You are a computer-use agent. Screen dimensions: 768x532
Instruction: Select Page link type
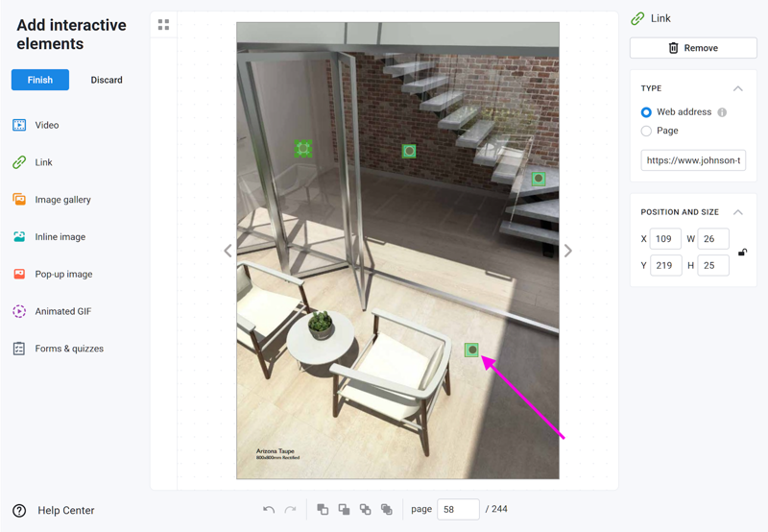[646, 131]
